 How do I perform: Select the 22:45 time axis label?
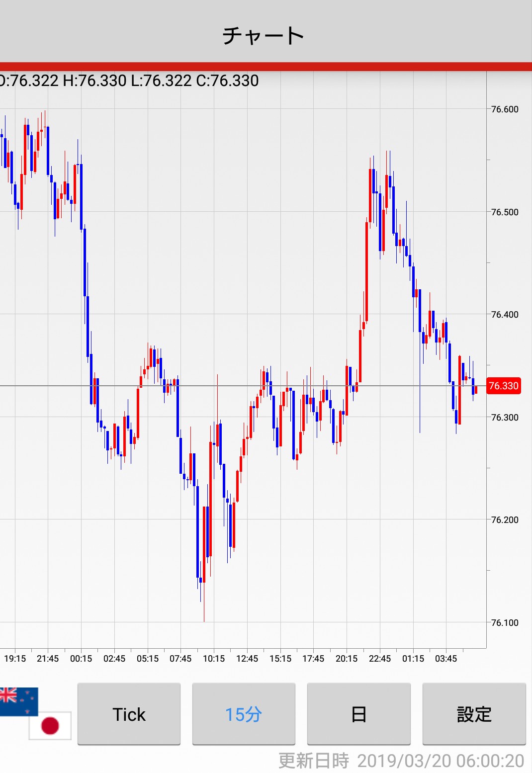pos(380,659)
